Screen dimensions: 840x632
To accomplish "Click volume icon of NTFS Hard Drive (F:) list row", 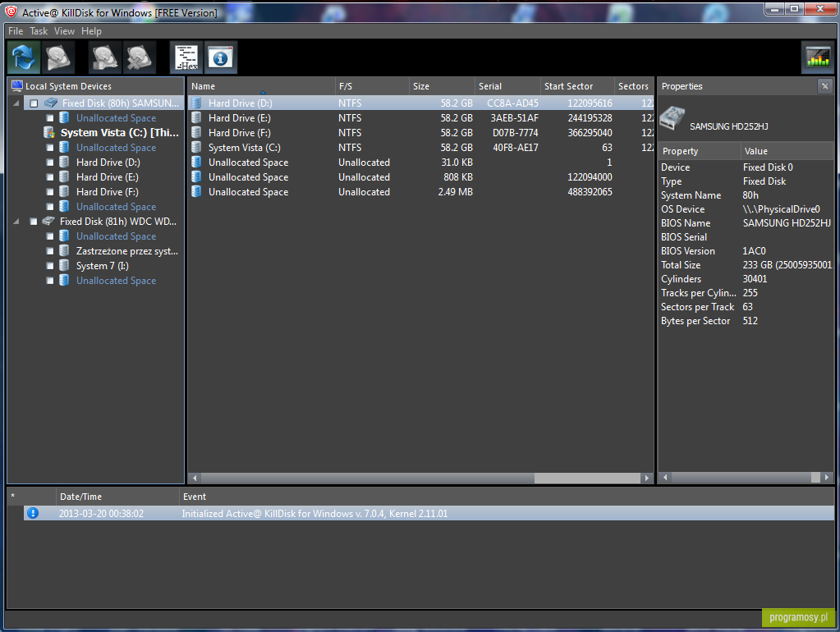I will (197, 132).
